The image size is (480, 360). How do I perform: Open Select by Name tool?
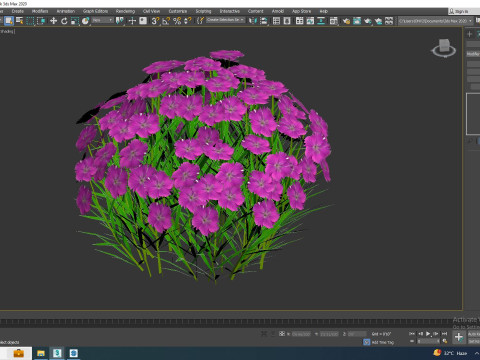[x=20, y=21]
